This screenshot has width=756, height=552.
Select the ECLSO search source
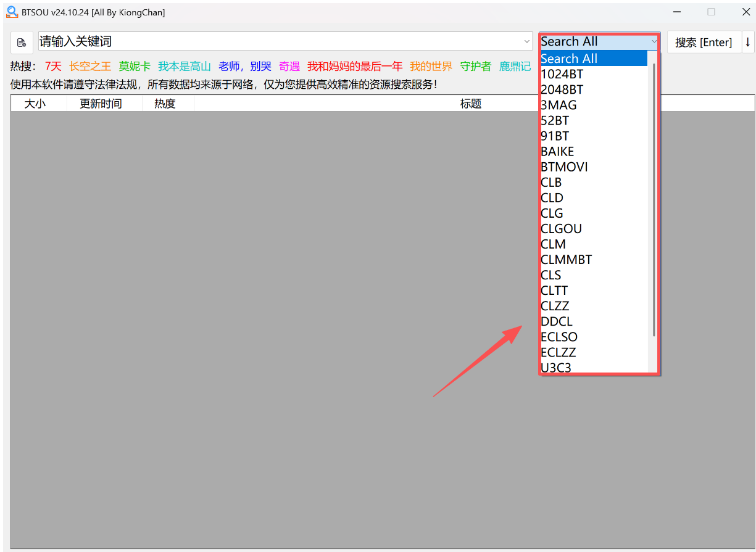pyautogui.click(x=559, y=337)
